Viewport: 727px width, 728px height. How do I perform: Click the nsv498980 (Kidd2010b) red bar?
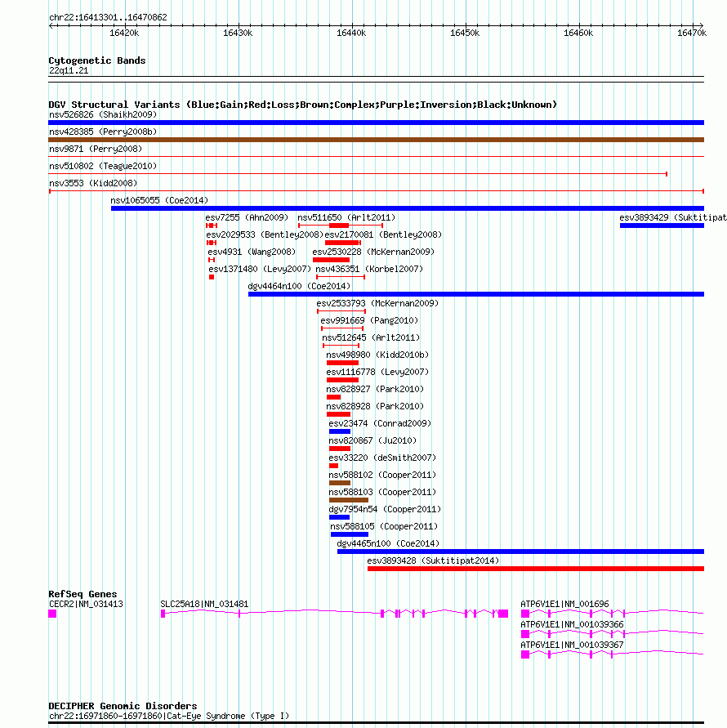342,363
